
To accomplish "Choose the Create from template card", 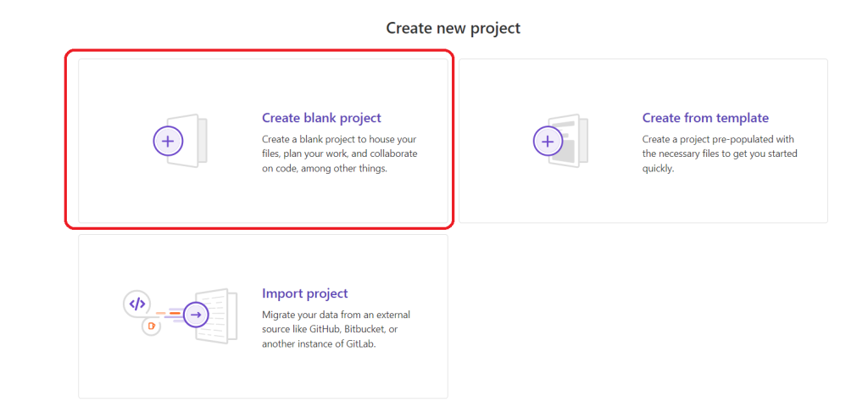I will pos(643,141).
